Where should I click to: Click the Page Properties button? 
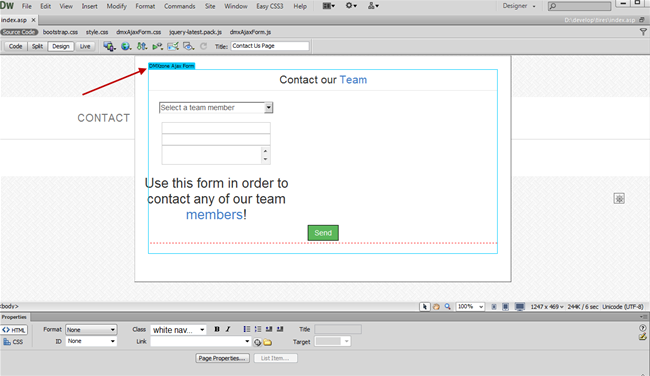(x=223, y=358)
